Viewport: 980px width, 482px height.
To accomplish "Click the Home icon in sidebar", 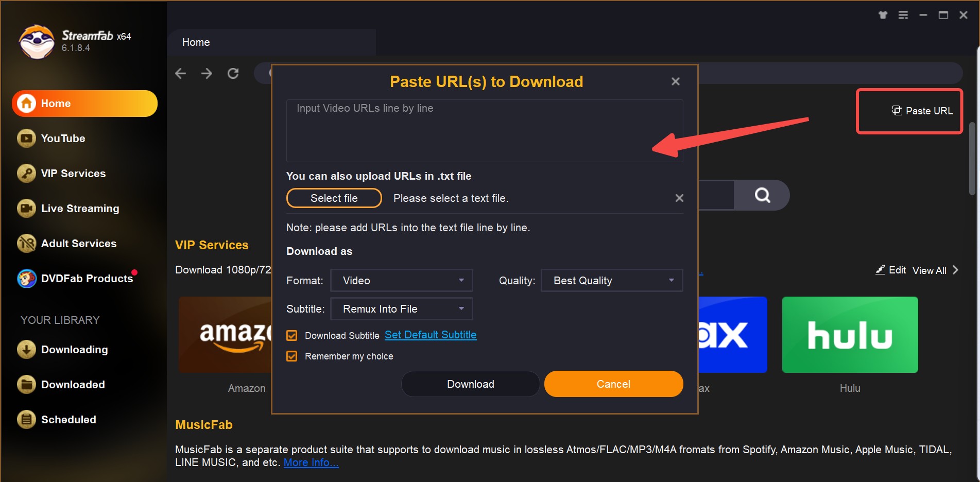I will [x=27, y=104].
